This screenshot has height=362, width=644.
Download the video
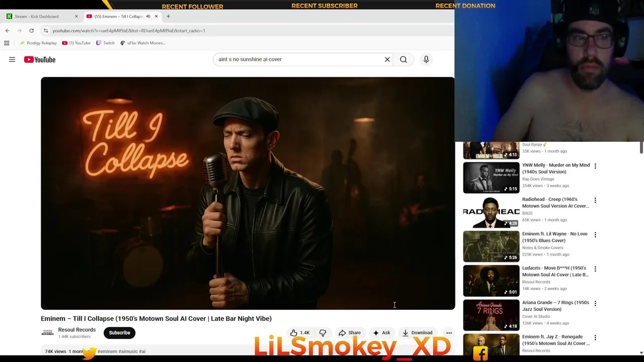[x=417, y=332]
